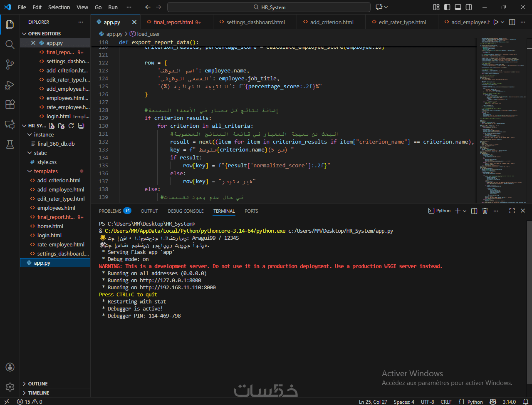The height and width of the screenshot is (405, 532).
Task: Toggle the primary side bar visibility
Action: pyautogui.click(x=447, y=7)
